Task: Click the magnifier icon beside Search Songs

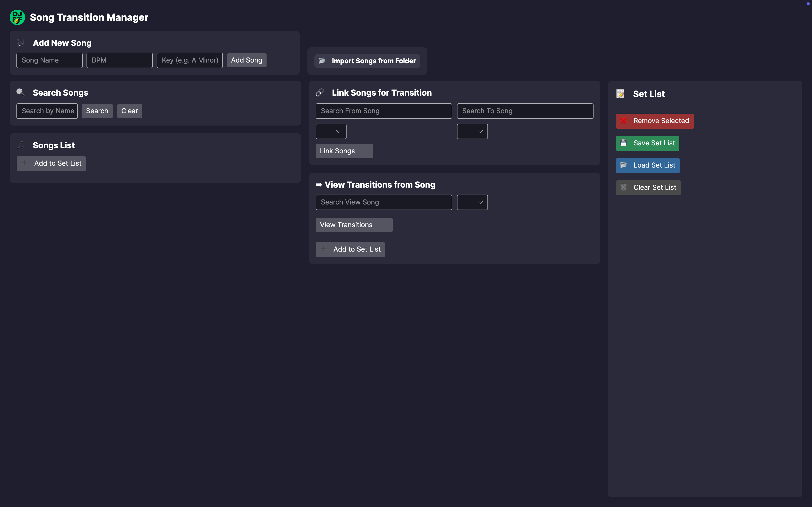Action: (x=21, y=92)
